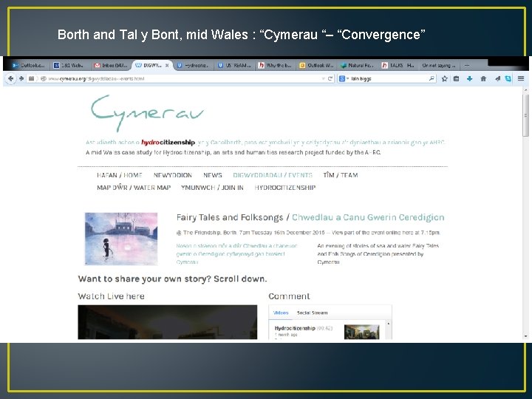
Task: Click the fairy tale watercolor thumbnail
Action: click(x=121, y=239)
